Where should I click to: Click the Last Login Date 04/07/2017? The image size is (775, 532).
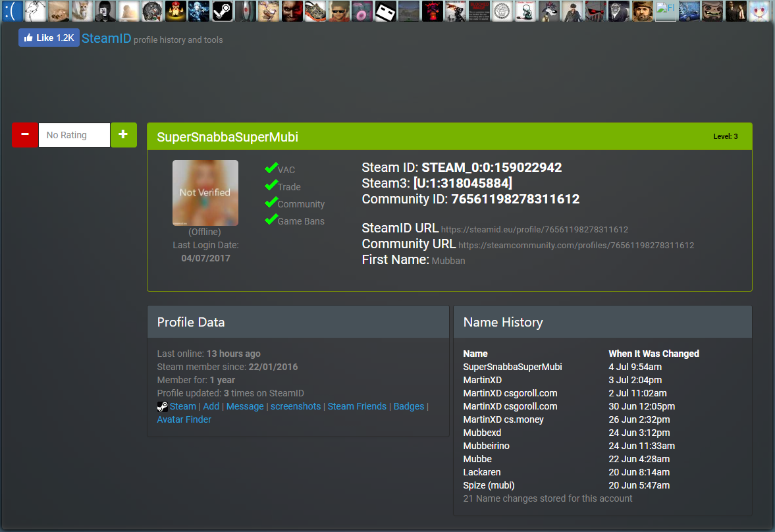[x=205, y=258]
